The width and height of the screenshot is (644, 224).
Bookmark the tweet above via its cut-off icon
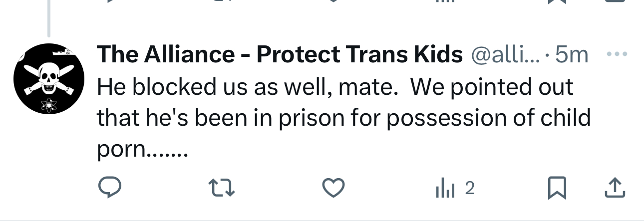coord(557,1)
